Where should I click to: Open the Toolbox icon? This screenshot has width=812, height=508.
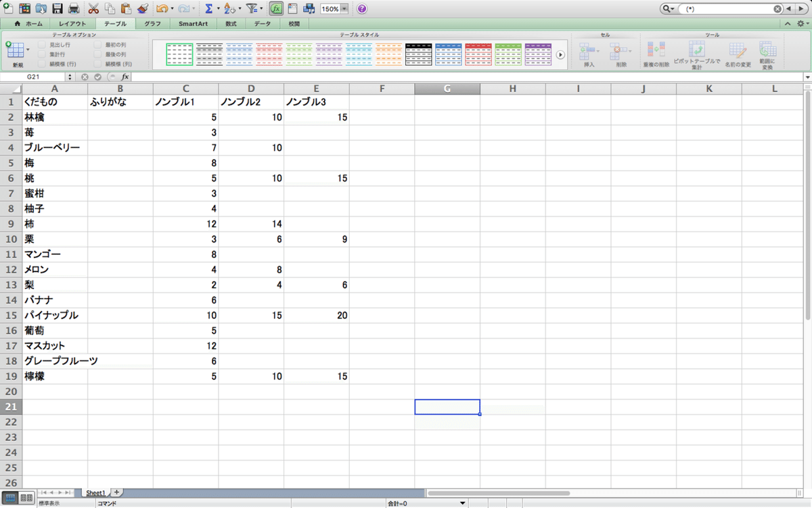point(293,9)
